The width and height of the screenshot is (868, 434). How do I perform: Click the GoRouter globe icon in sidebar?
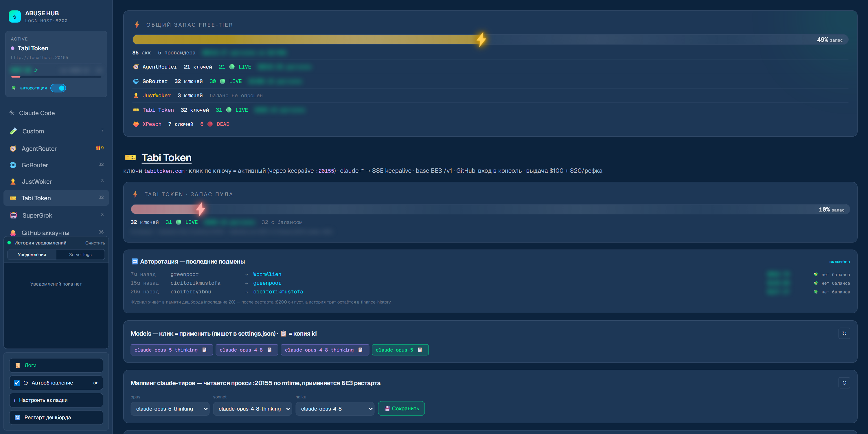click(13, 165)
